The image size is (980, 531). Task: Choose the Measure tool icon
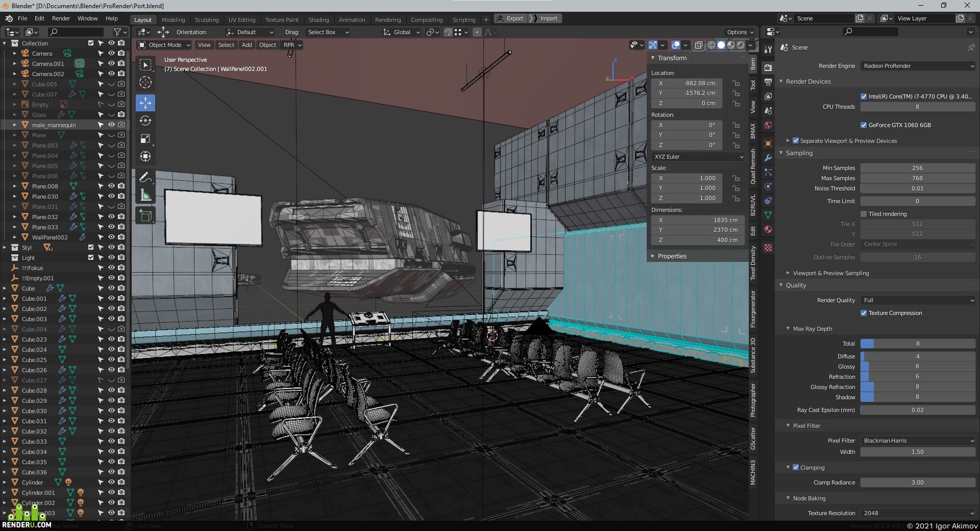point(145,195)
